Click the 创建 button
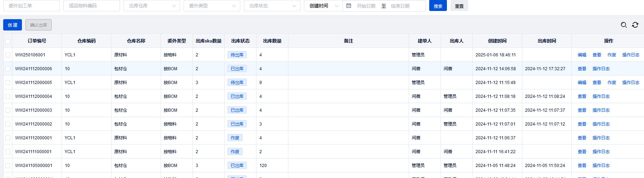Viewport: 644px width, 178px height. pyautogui.click(x=12, y=25)
